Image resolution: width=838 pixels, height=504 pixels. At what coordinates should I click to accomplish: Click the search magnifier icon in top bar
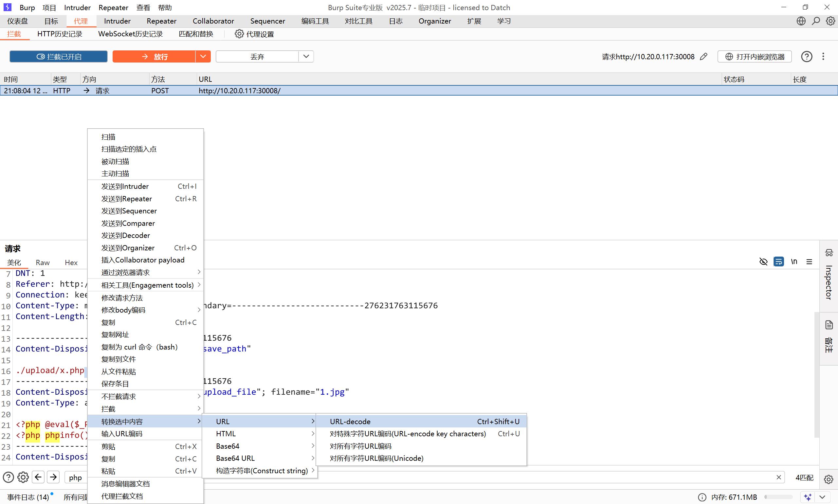tap(816, 21)
